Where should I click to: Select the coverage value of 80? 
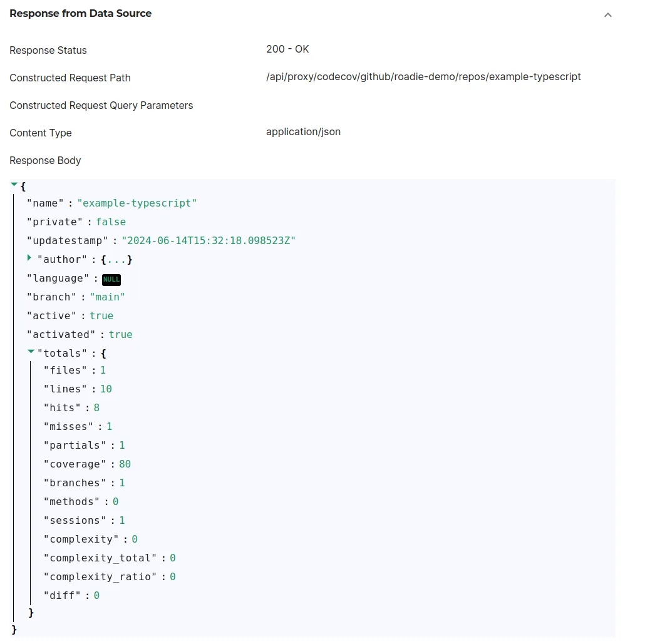tap(125, 464)
